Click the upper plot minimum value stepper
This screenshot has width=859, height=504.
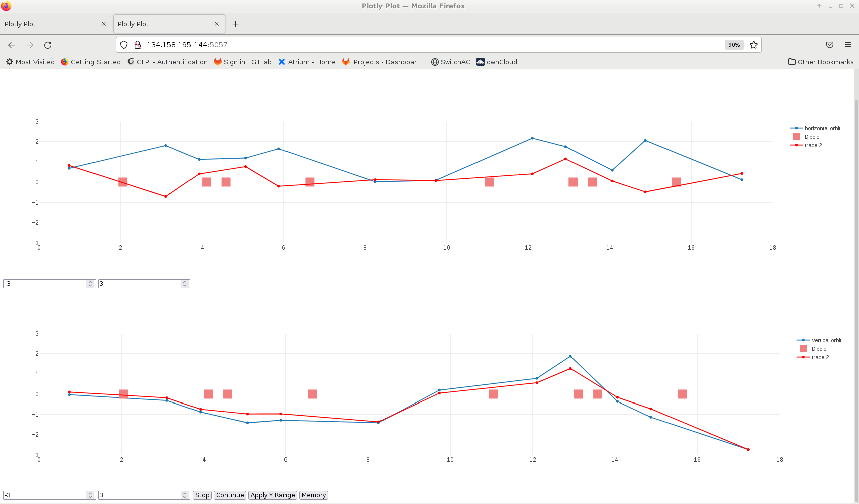90,284
